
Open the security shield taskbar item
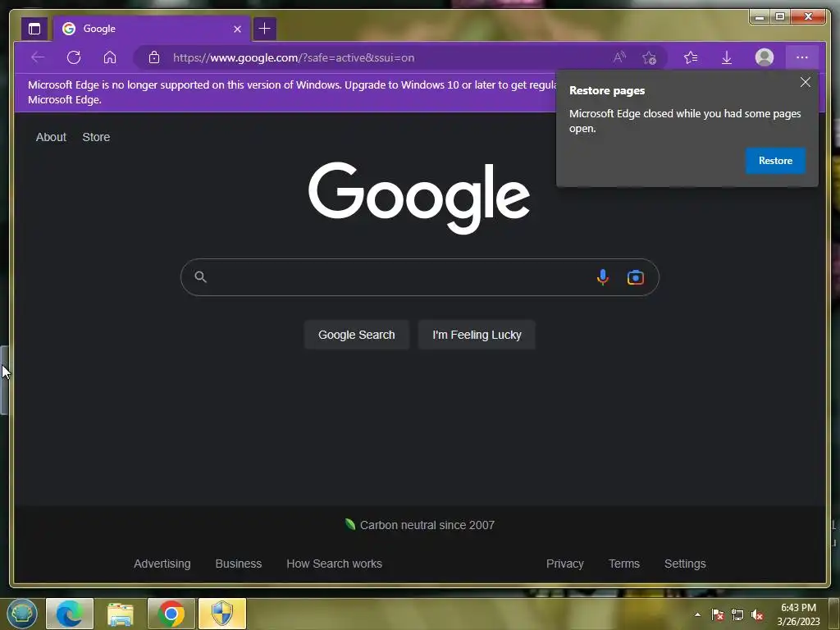pyautogui.click(x=221, y=614)
